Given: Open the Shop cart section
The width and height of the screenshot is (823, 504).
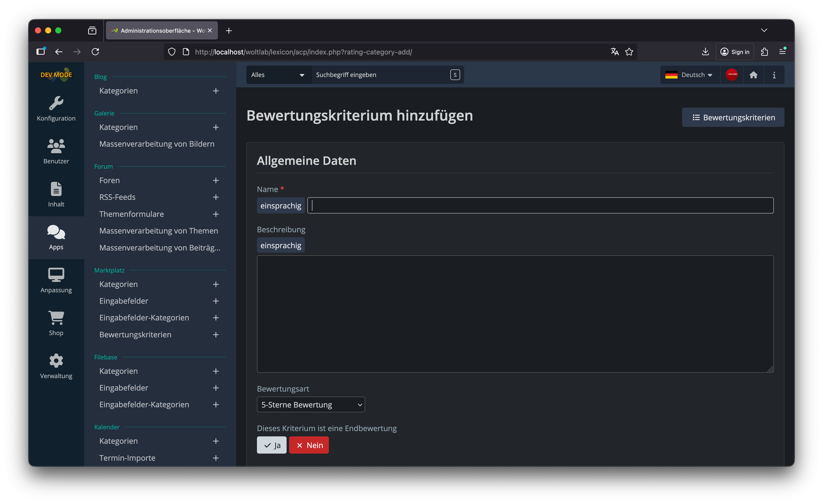Looking at the screenshot, I should (56, 323).
